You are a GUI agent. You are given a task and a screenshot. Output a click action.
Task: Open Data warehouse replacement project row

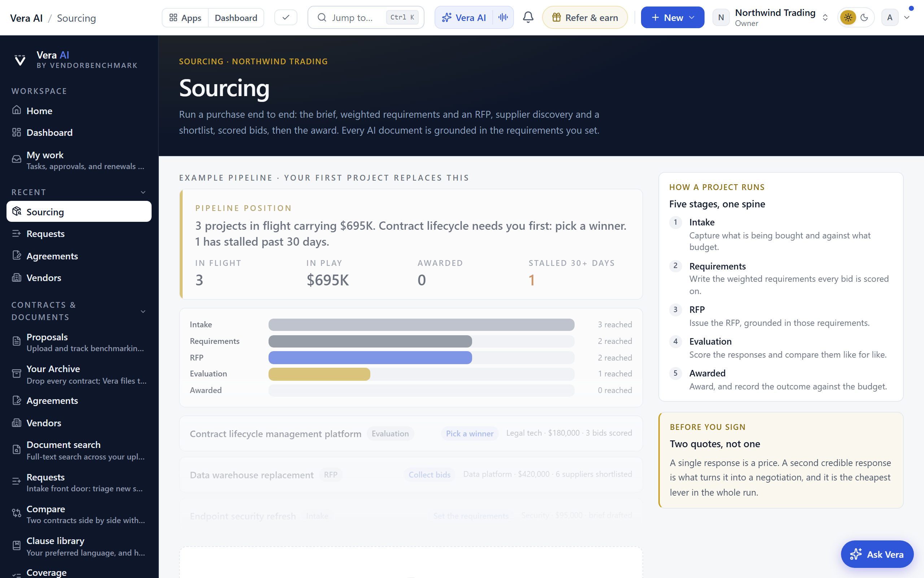[x=411, y=474]
